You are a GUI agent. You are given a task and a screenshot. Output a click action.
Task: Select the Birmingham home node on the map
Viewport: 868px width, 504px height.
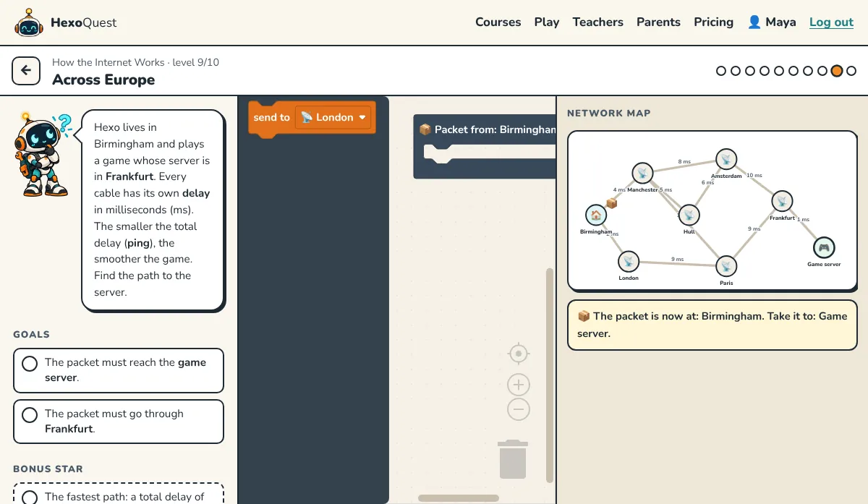coord(596,215)
